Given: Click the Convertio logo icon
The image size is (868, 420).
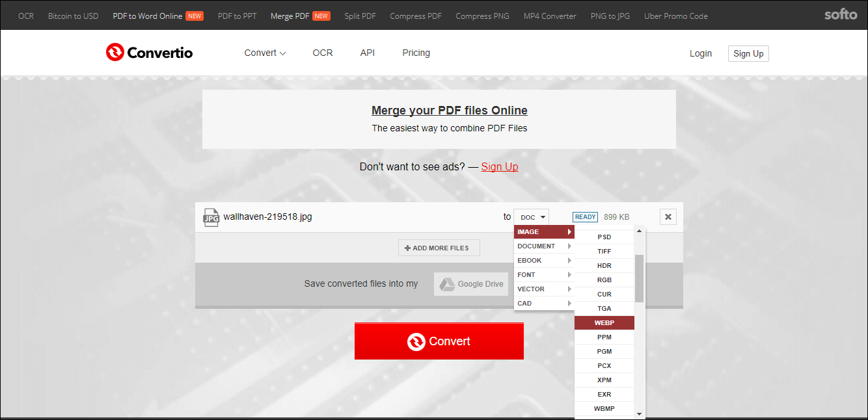Looking at the screenshot, I should [115, 53].
